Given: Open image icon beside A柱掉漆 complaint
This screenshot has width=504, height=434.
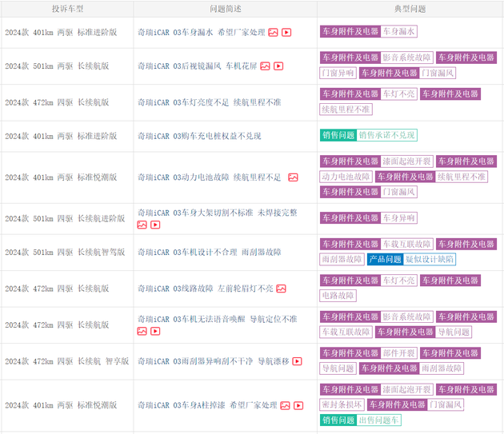Looking at the screenshot, I should coord(285,405).
